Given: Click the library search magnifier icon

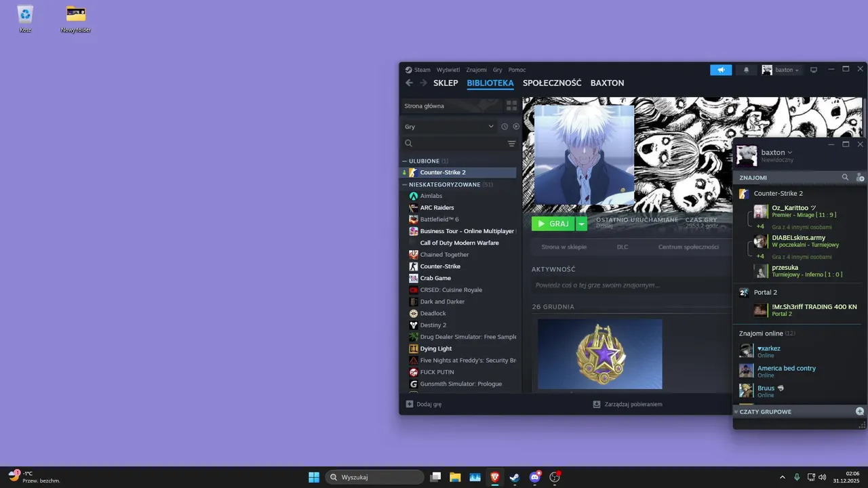Looking at the screenshot, I should (408, 144).
